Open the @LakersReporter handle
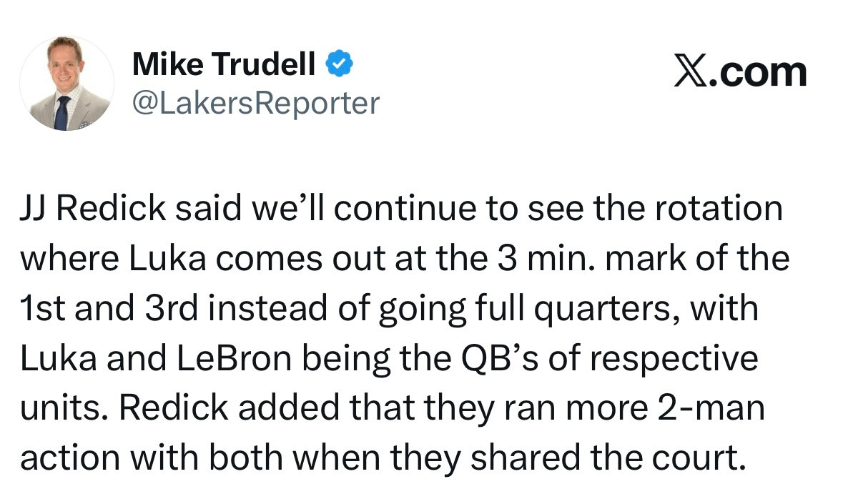 [x=255, y=104]
